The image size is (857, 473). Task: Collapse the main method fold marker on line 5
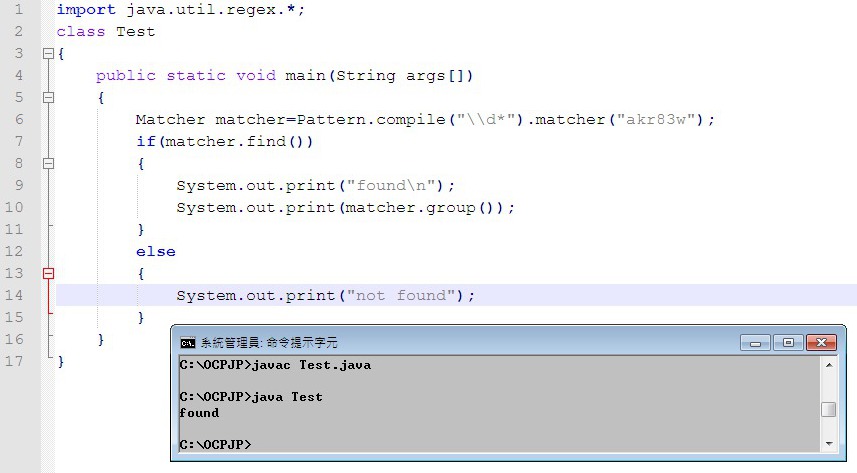click(48, 97)
